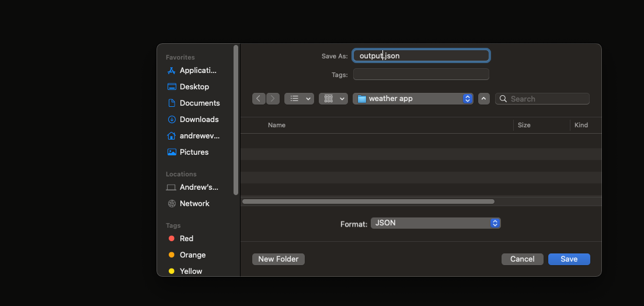Select the Red tag
The width and height of the screenshot is (644, 306).
point(186,238)
